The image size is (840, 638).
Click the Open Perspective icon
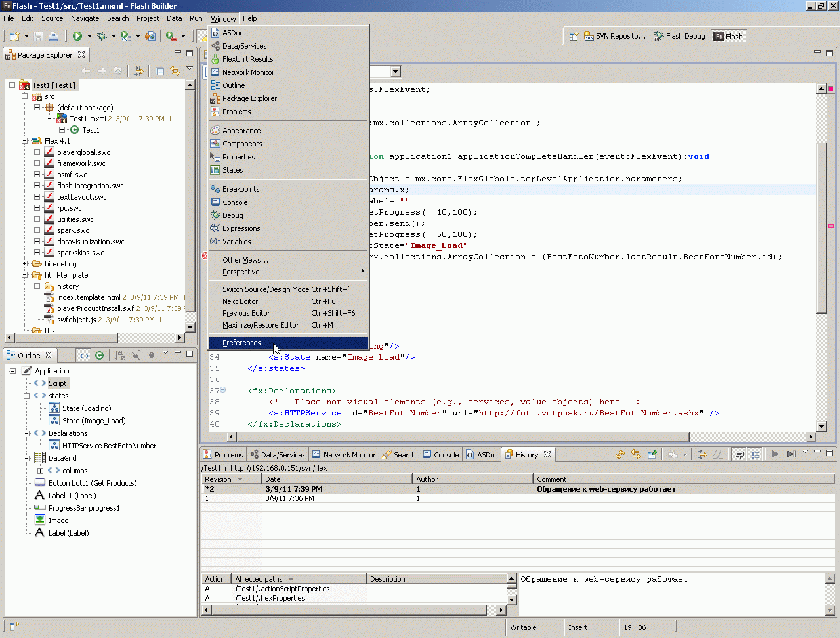[573, 37]
